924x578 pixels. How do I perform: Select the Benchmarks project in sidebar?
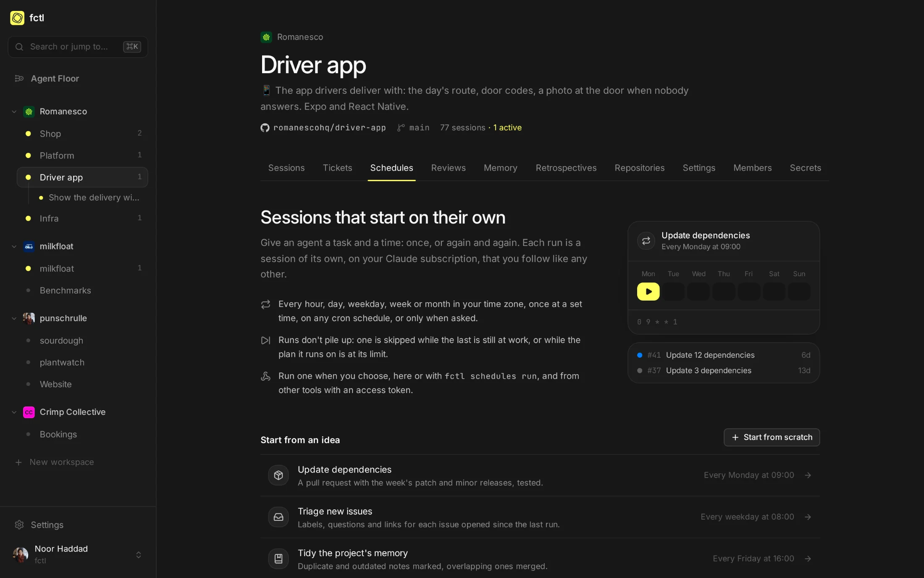pos(82,290)
